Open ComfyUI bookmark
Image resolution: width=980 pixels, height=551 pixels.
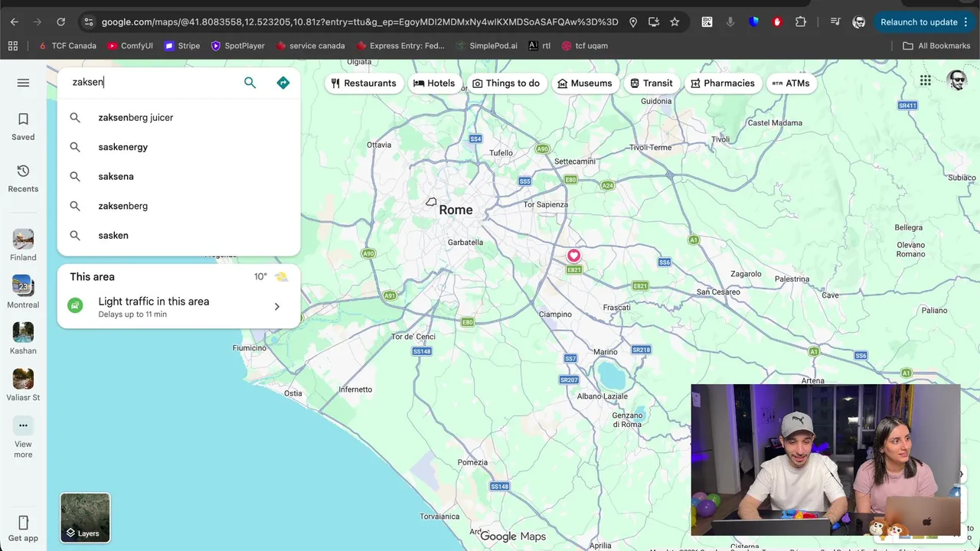click(x=130, y=46)
